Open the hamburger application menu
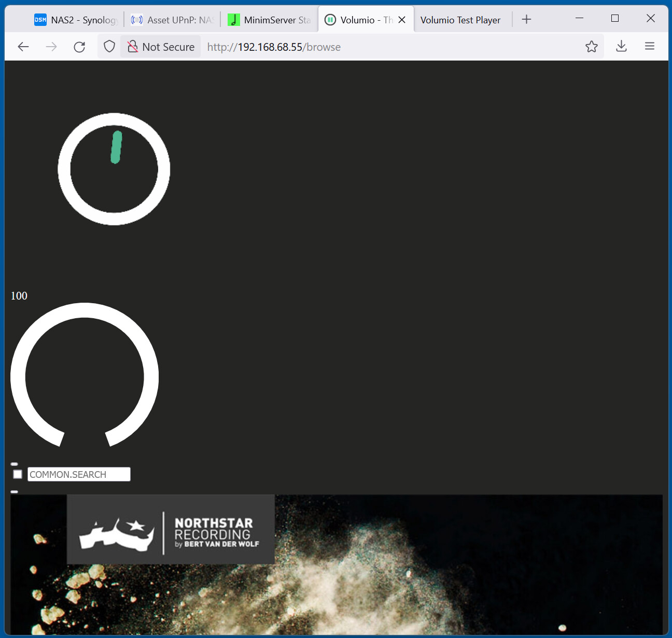This screenshot has width=672, height=638. [649, 47]
